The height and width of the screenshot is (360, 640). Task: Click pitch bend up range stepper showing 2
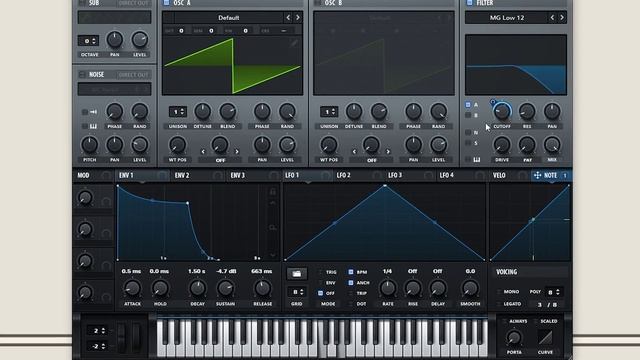97,331
